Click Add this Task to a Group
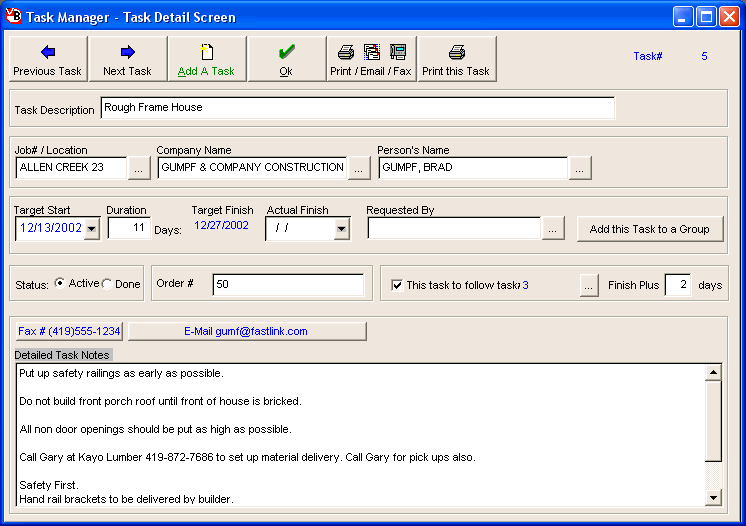746x526 pixels. pos(649,229)
